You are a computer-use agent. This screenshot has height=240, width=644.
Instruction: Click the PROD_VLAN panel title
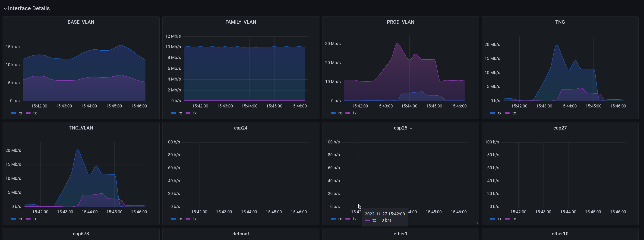400,22
